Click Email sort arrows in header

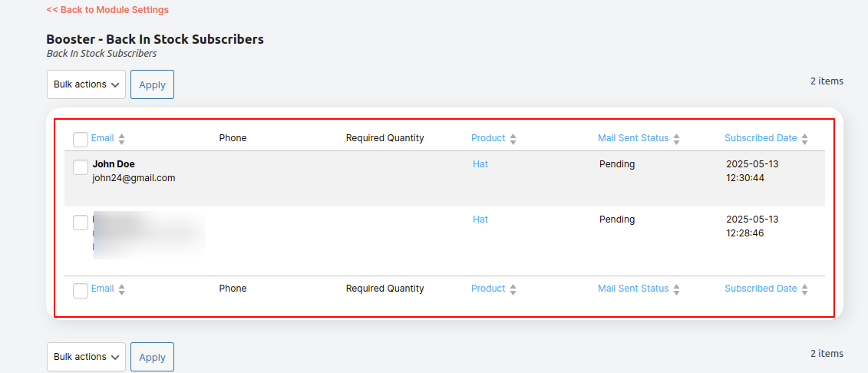(x=122, y=139)
